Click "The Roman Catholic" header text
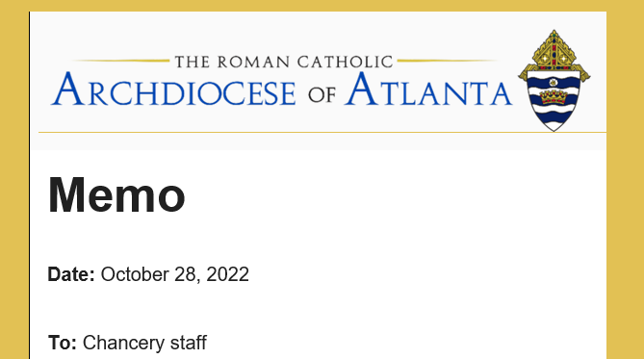This screenshot has width=644, height=359. click(284, 62)
